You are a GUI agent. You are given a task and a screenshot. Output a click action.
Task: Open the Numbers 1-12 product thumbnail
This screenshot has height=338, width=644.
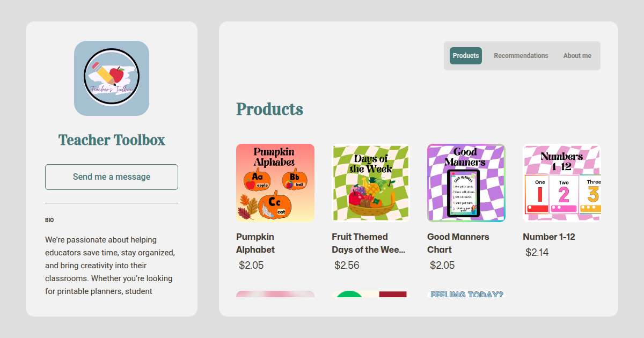tap(562, 183)
